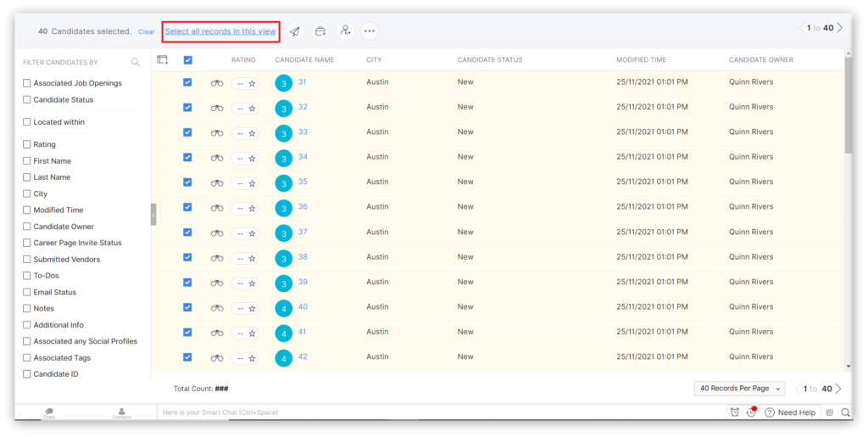Open the Chats icon in bottom bar
Screen dimensions: 868x437
tap(49, 412)
